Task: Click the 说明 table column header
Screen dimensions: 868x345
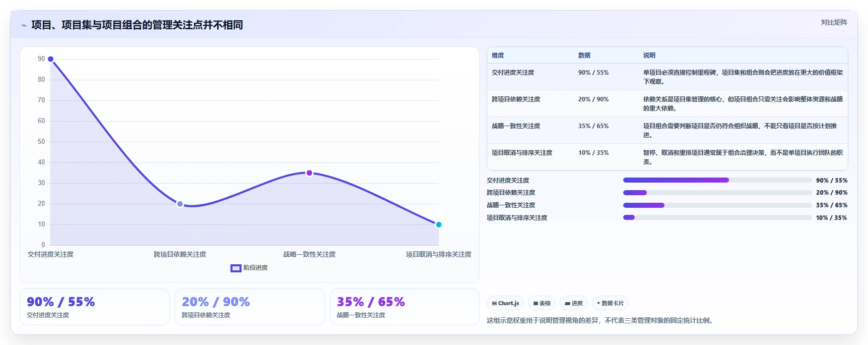Action: (649, 55)
